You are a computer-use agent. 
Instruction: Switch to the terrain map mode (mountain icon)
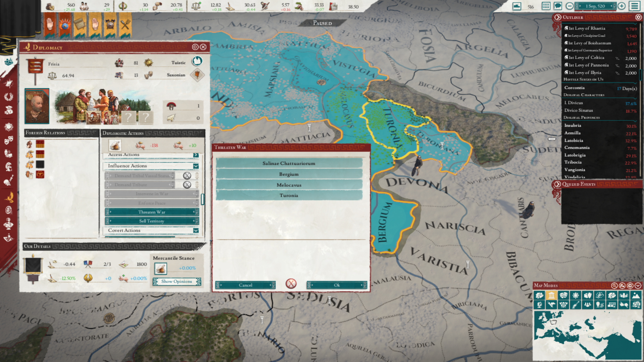(636, 295)
